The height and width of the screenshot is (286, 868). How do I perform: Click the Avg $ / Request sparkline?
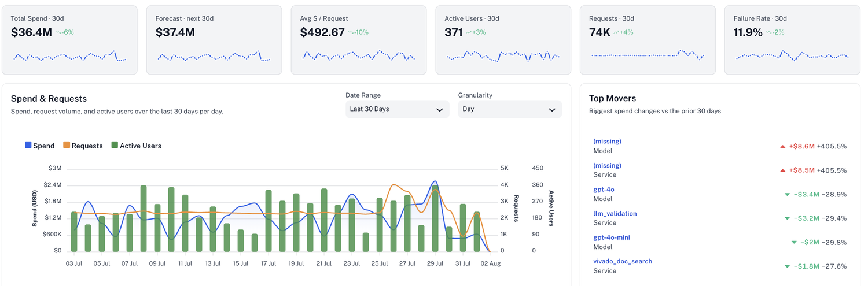(x=359, y=56)
